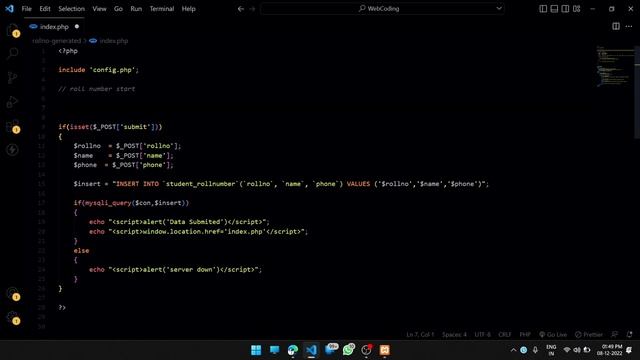Open the Go menu
Image resolution: width=640 pixels, height=360 pixels.
click(x=118, y=9)
